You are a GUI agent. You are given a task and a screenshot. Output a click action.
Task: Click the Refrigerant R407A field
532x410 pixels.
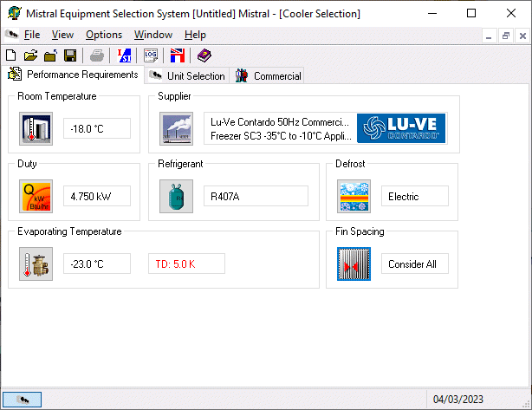pyautogui.click(x=256, y=196)
